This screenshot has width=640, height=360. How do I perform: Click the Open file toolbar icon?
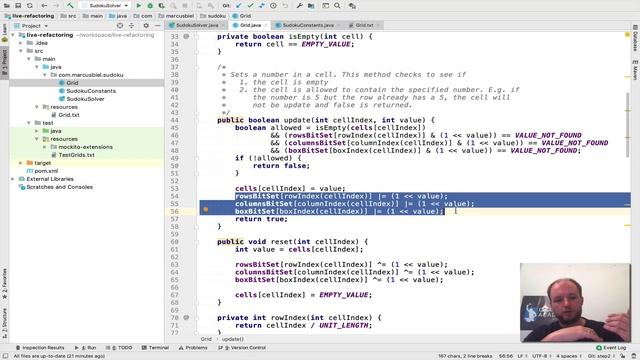pos(7,6)
